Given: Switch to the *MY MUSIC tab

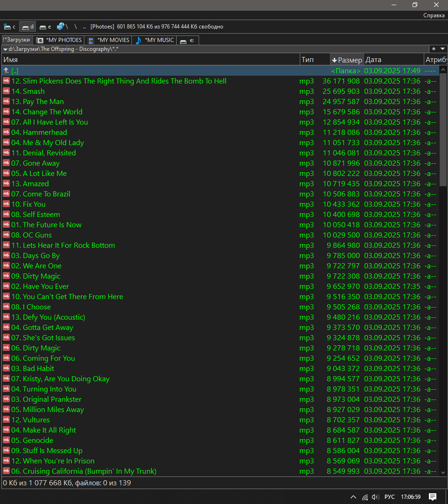Looking at the screenshot, I should (155, 40).
